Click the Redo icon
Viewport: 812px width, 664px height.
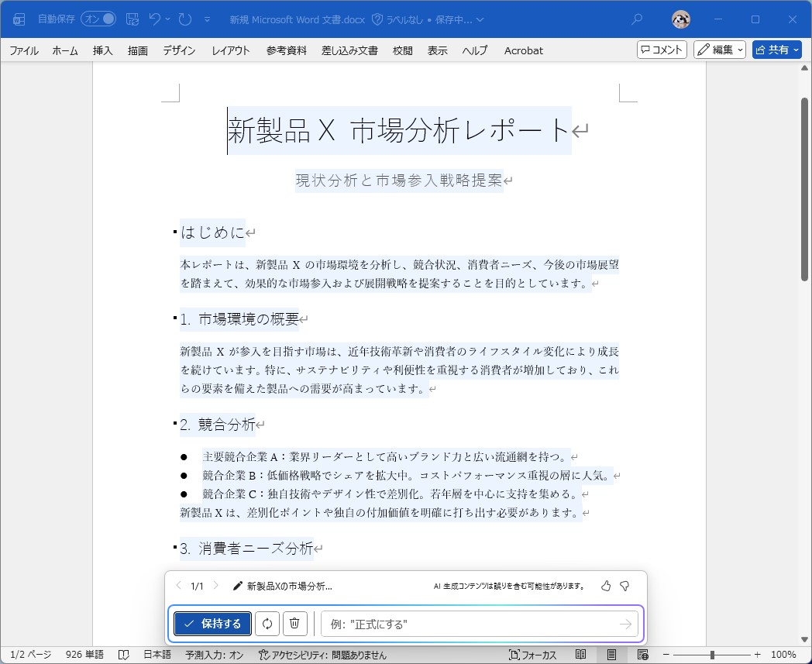pos(184,19)
